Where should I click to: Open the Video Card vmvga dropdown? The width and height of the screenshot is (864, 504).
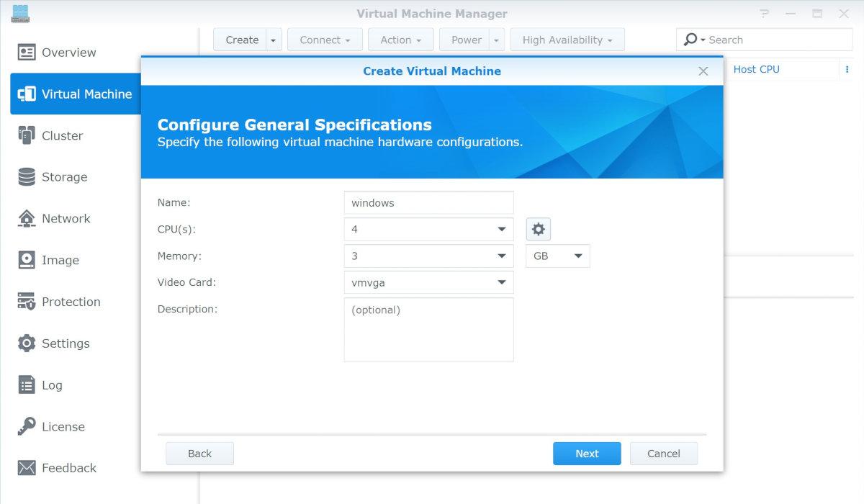coord(428,283)
